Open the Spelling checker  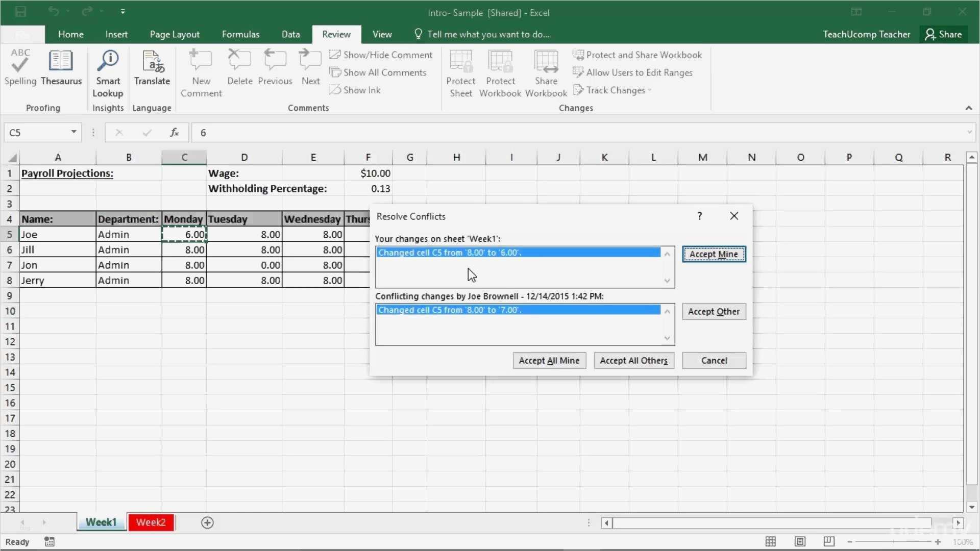[x=20, y=67]
